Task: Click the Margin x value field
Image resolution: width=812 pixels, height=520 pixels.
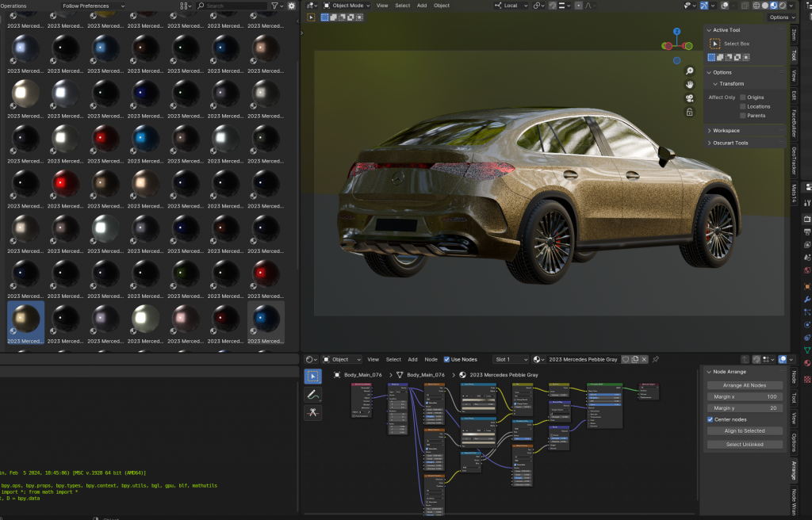Action: tap(745, 396)
